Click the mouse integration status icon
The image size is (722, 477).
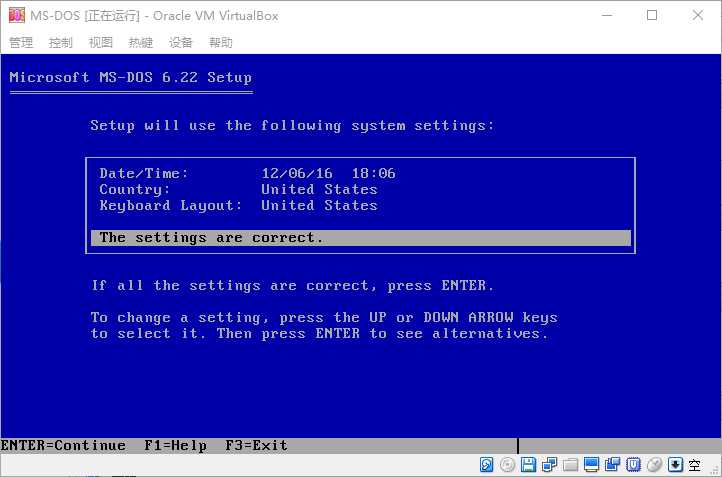click(654, 465)
